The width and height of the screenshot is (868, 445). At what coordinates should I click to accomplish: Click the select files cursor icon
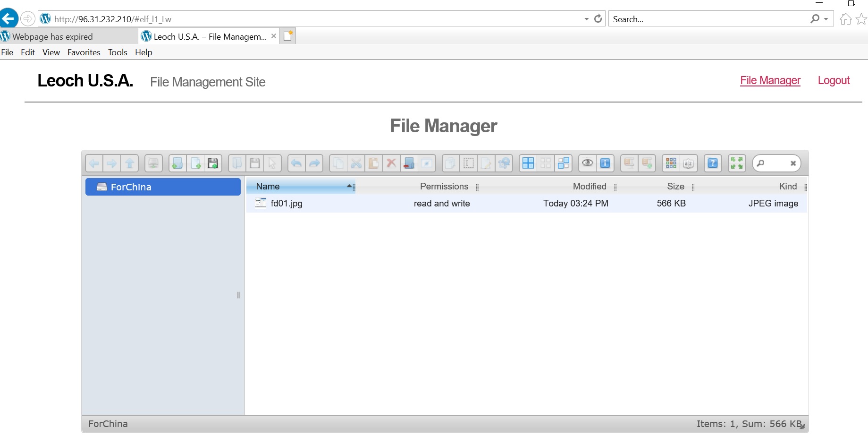coord(272,163)
